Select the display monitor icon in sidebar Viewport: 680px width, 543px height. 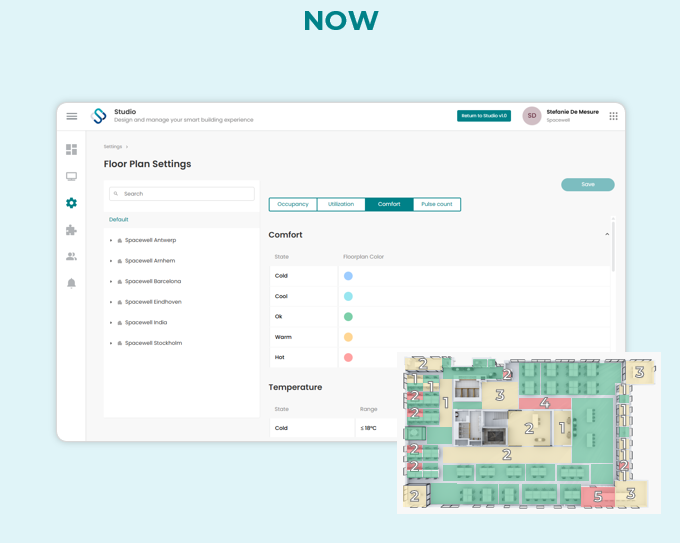[x=72, y=177]
